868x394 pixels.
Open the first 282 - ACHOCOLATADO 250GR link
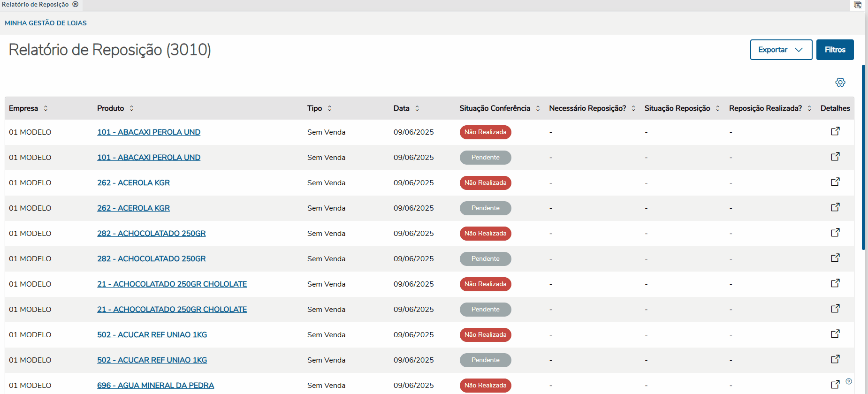point(151,234)
